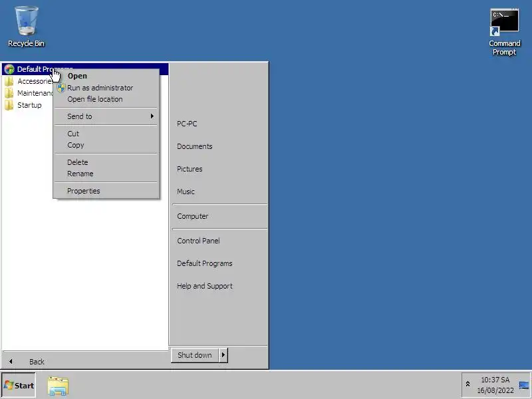Open Properties from the context menu

pos(106,191)
